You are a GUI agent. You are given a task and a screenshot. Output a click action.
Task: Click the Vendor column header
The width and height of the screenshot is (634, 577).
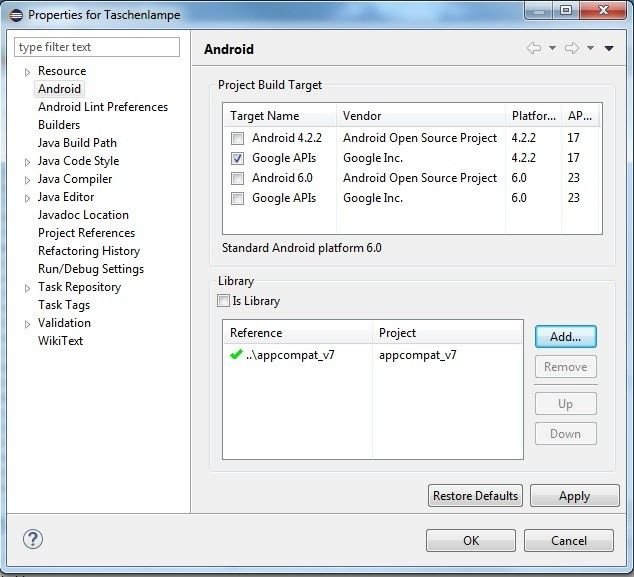click(x=421, y=116)
